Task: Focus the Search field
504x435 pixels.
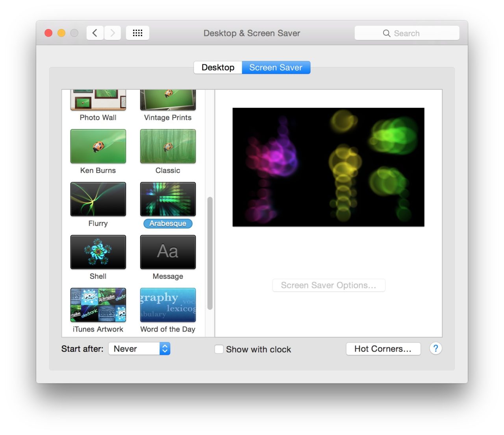Action: [x=407, y=33]
